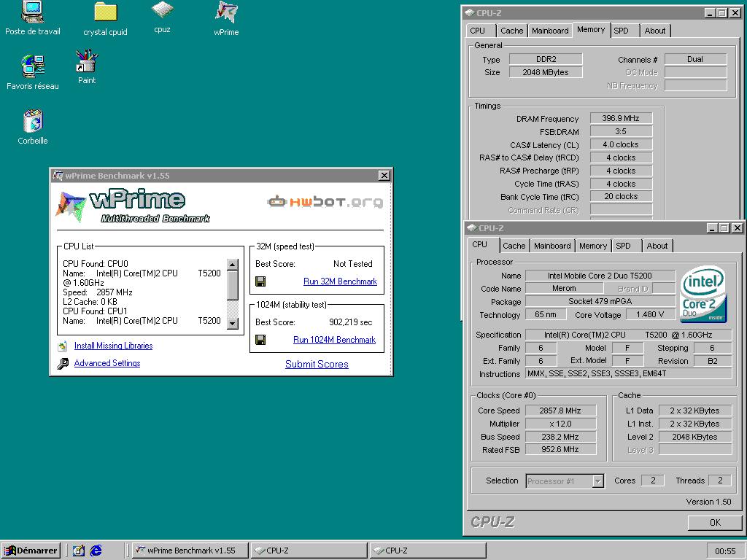The image size is (747, 560).
Task: Click OK button in CPU-Z
Action: (715, 522)
